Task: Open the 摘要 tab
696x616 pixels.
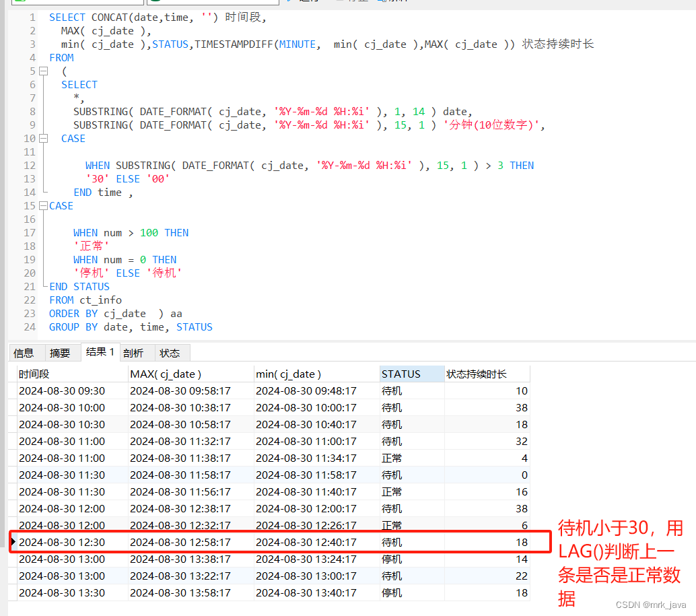Action: click(x=60, y=353)
